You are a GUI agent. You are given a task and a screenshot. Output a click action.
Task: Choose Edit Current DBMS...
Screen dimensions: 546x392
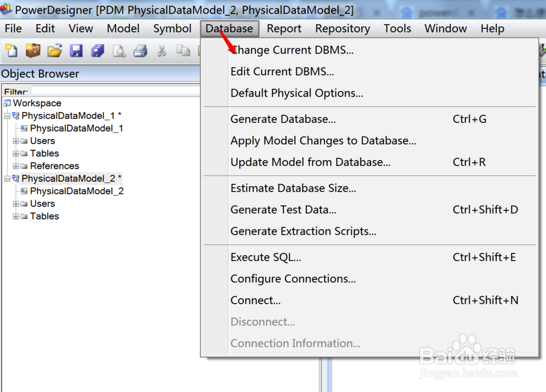click(x=370, y=72)
